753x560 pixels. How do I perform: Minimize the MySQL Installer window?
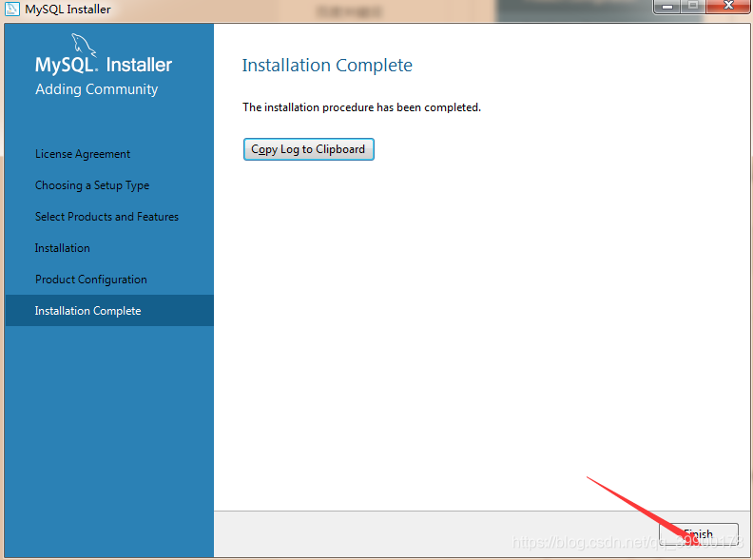point(667,7)
